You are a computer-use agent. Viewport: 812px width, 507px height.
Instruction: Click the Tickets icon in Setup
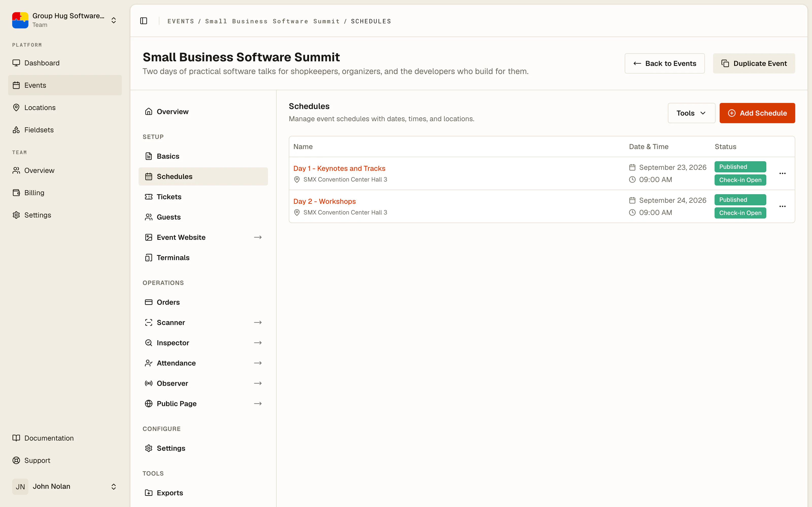(149, 197)
